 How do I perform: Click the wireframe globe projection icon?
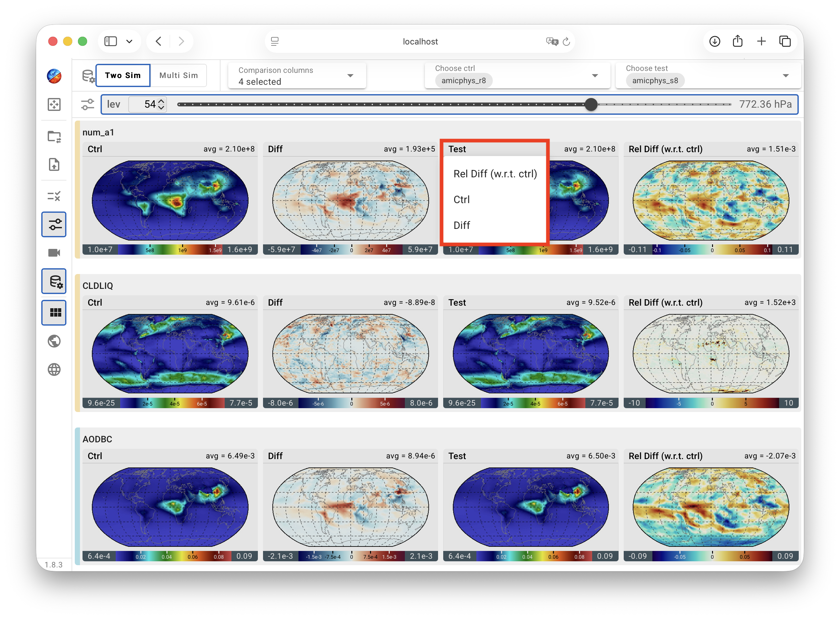point(54,370)
